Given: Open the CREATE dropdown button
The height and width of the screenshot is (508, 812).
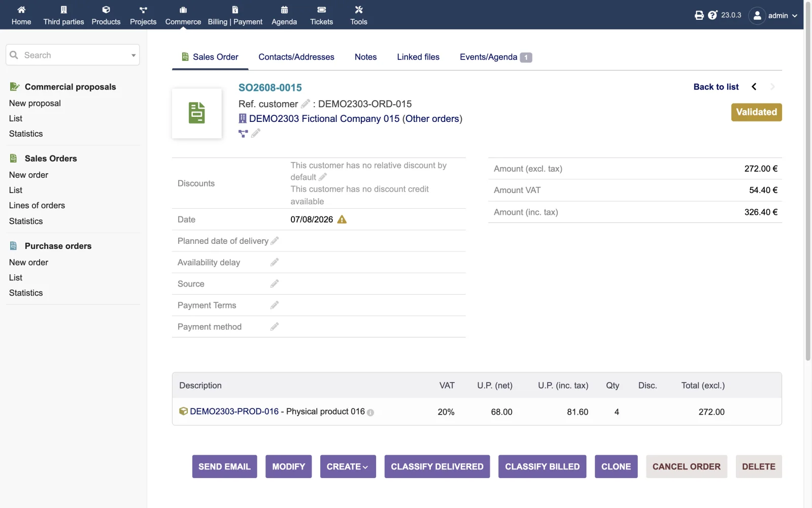Looking at the screenshot, I should (348, 466).
